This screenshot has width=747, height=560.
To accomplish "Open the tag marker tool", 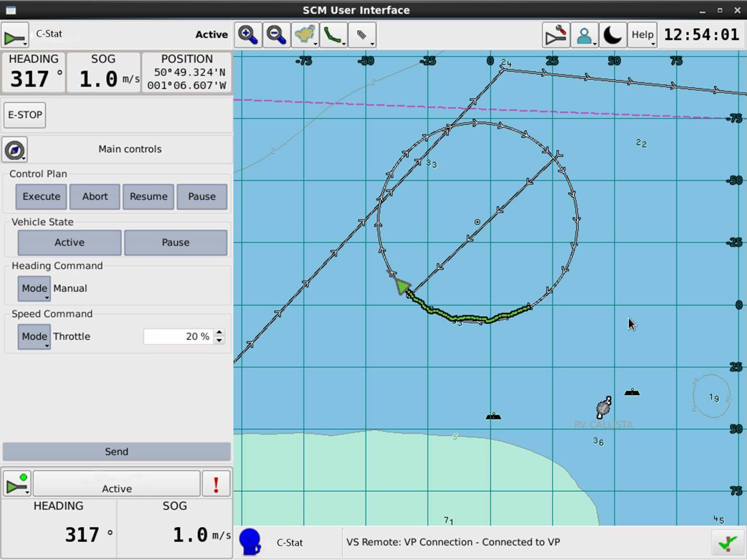I will point(362,35).
